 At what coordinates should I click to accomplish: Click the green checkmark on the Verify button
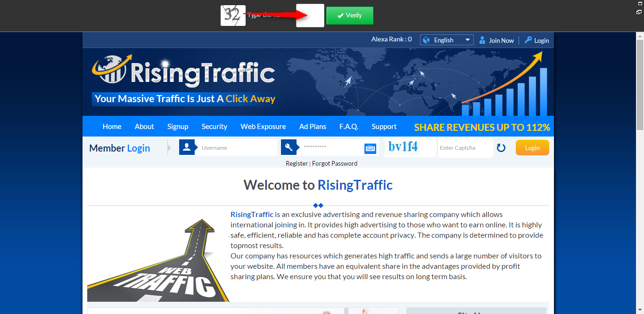click(x=340, y=15)
